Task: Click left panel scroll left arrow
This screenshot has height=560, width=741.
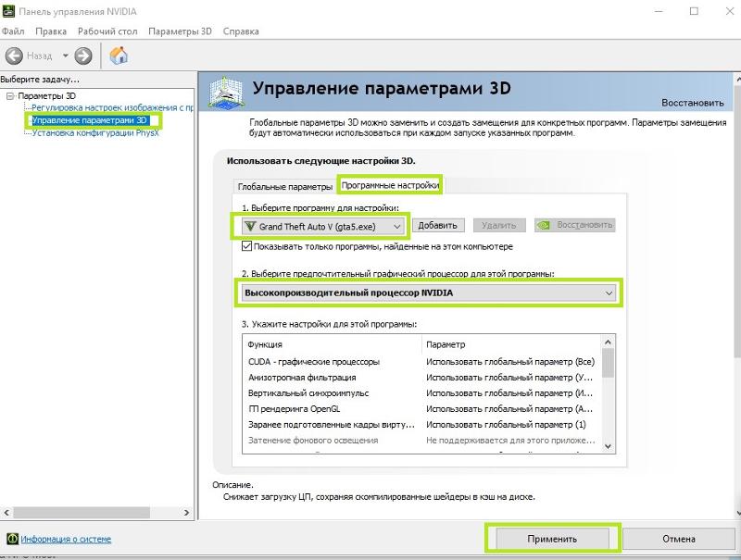Action: tap(6, 512)
